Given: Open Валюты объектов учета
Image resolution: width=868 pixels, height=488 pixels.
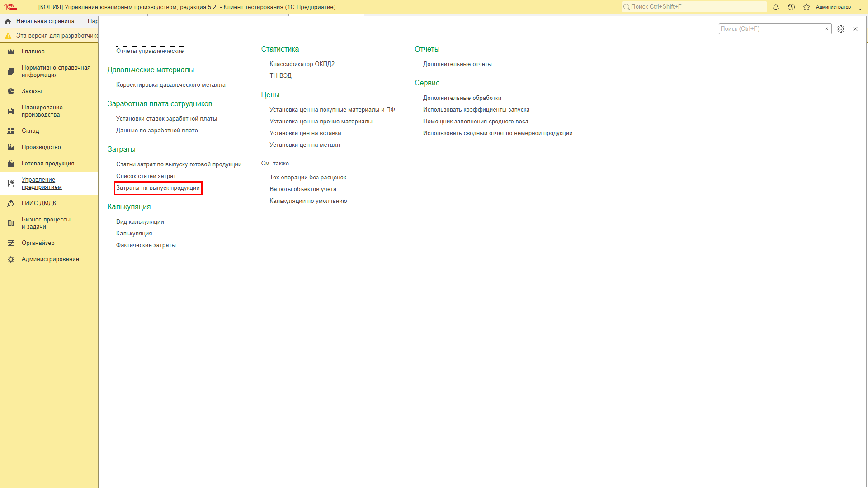Looking at the screenshot, I should tap(303, 189).
